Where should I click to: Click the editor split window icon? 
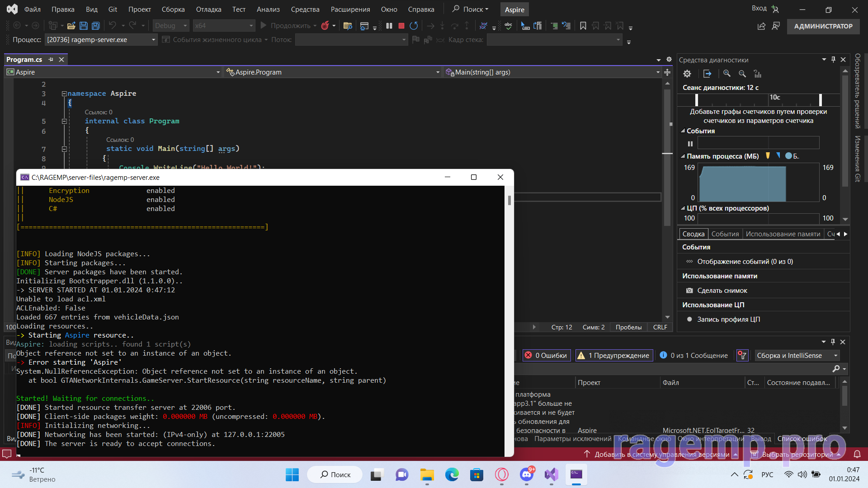click(x=667, y=72)
